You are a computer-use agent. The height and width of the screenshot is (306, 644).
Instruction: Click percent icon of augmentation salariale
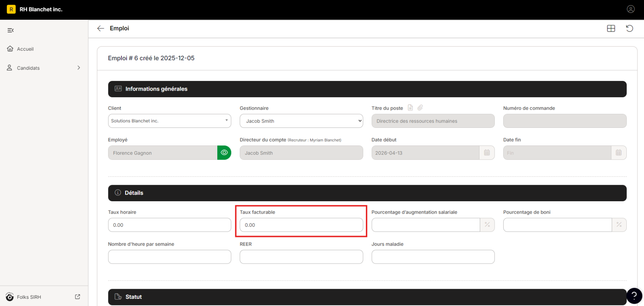[x=487, y=225]
